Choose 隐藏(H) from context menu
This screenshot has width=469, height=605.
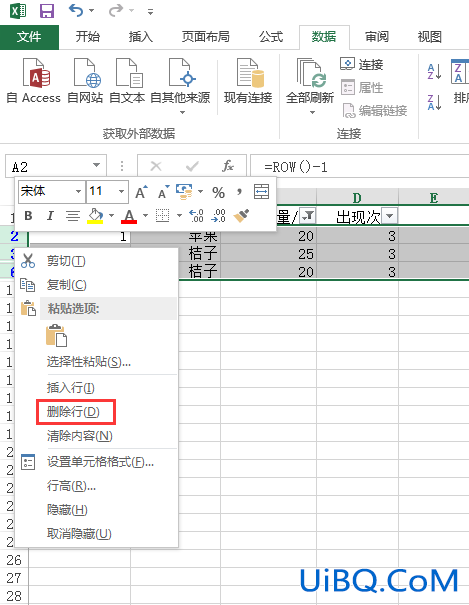96,510
